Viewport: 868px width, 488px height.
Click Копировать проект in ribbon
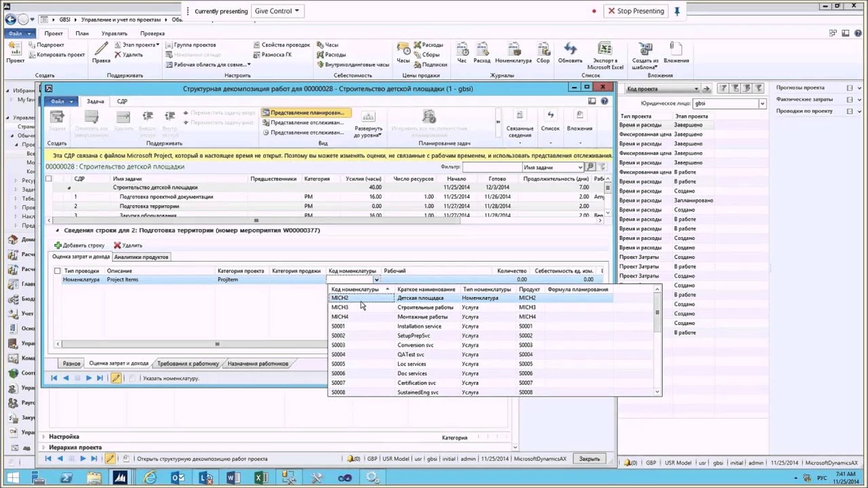[x=56, y=55]
